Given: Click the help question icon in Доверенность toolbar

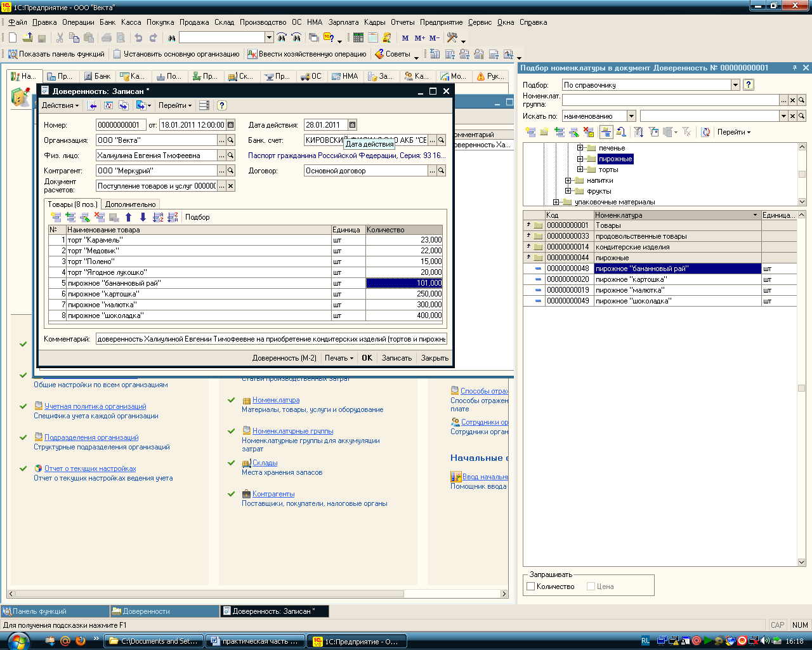Looking at the screenshot, I should (x=221, y=105).
